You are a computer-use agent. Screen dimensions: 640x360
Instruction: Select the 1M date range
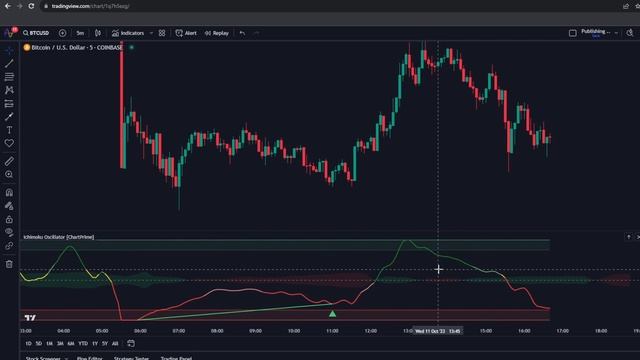click(x=49, y=344)
